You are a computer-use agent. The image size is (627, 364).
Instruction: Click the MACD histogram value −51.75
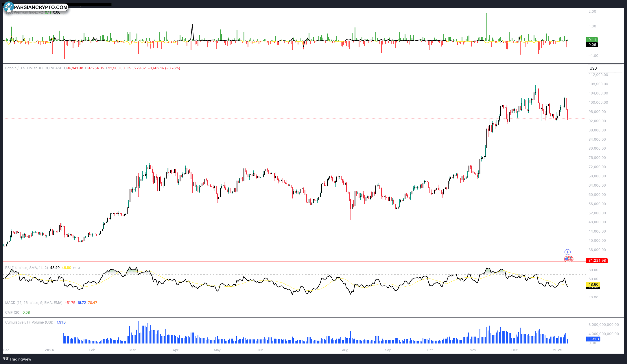click(x=70, y=303)
